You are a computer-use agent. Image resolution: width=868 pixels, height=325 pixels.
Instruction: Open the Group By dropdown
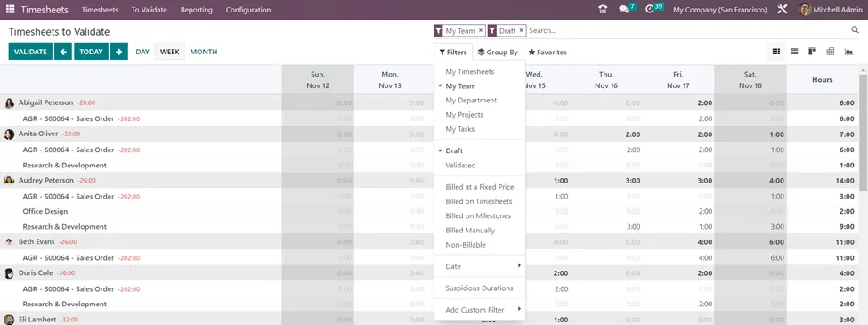(x=498, y=52)
